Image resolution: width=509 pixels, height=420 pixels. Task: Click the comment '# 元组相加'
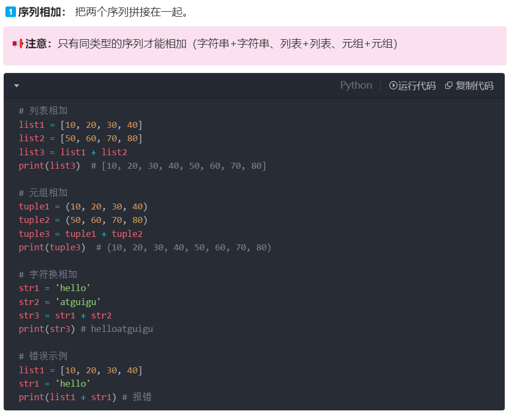(x=43, y=193)
